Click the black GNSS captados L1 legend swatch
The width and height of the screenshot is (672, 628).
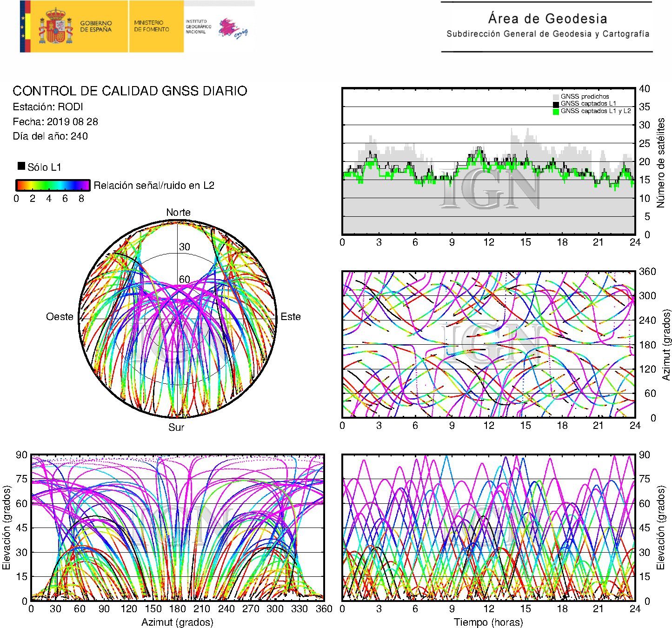coord(556,104)
